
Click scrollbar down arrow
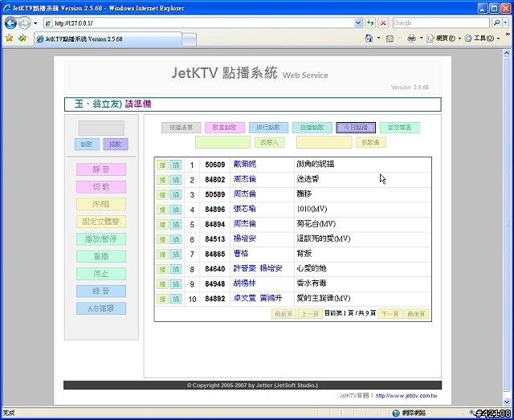pyautogui.click(x=507, y=402)
